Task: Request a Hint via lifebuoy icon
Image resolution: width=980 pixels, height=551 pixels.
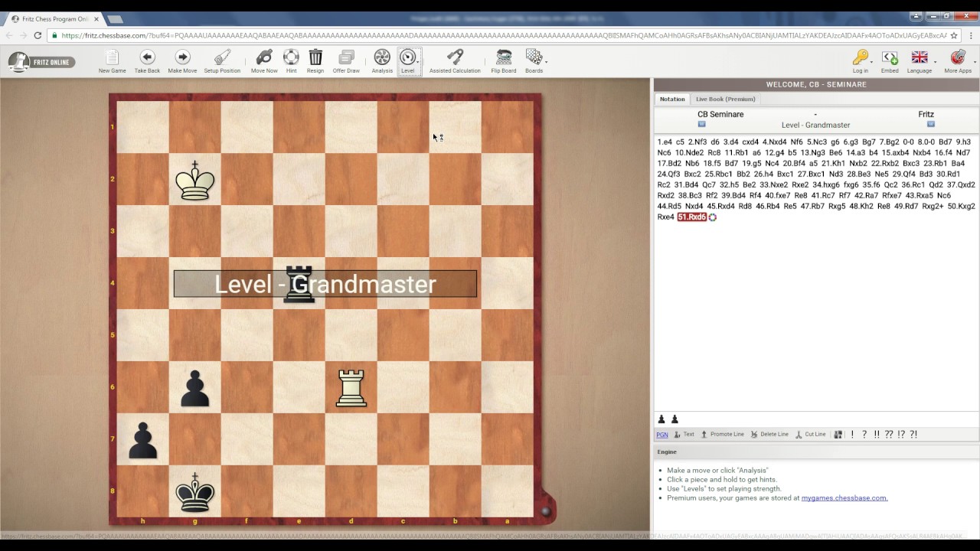Action: coord(291,57)
